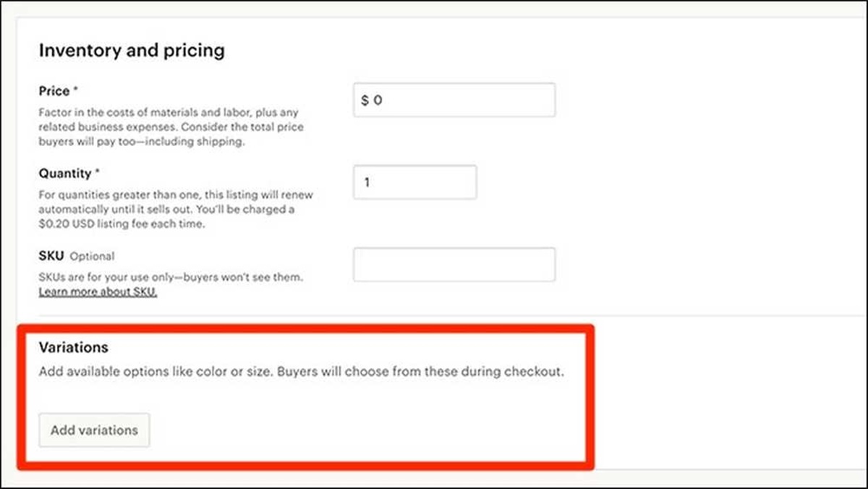Click the SKU buyers-won't-see-them note
Image resolution: width=868 pixels, height=489 pixels.
coord(171,278)
